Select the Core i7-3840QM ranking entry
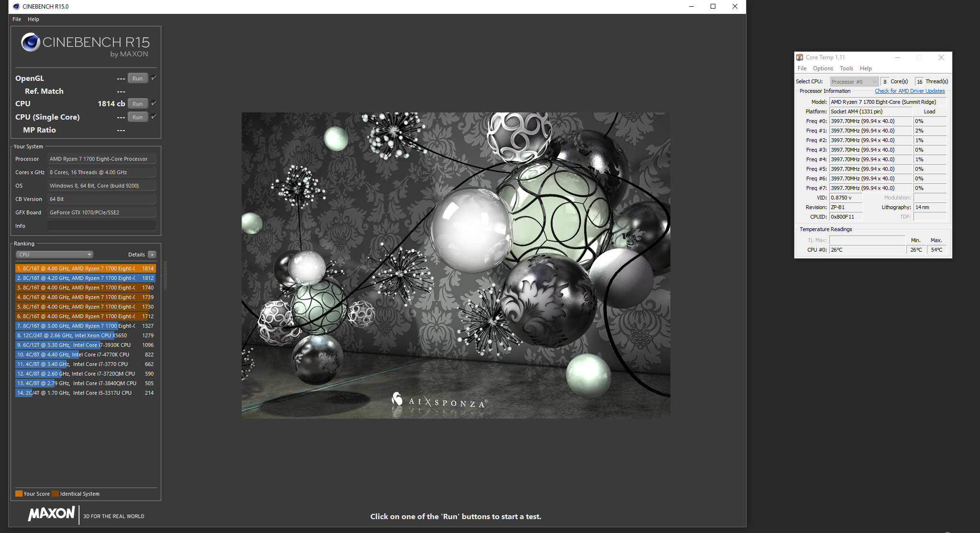 (85, 383)
